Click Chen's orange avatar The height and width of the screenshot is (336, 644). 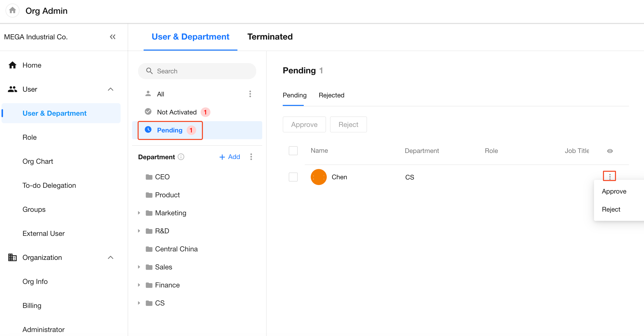point(318,177)
